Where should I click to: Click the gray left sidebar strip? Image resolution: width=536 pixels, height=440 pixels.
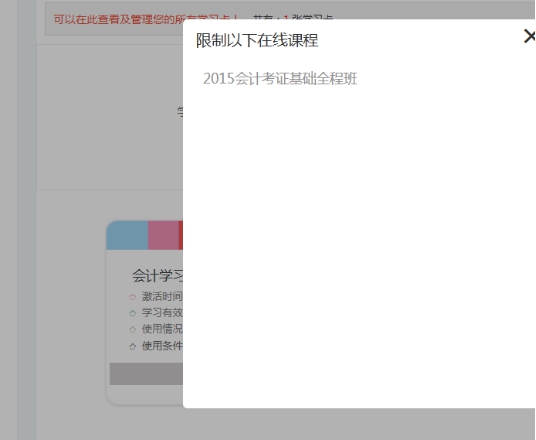pos(27,220)
